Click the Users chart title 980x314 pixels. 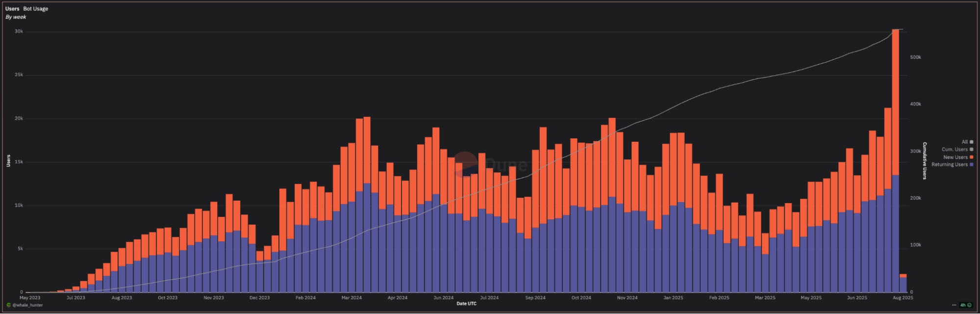12,9
